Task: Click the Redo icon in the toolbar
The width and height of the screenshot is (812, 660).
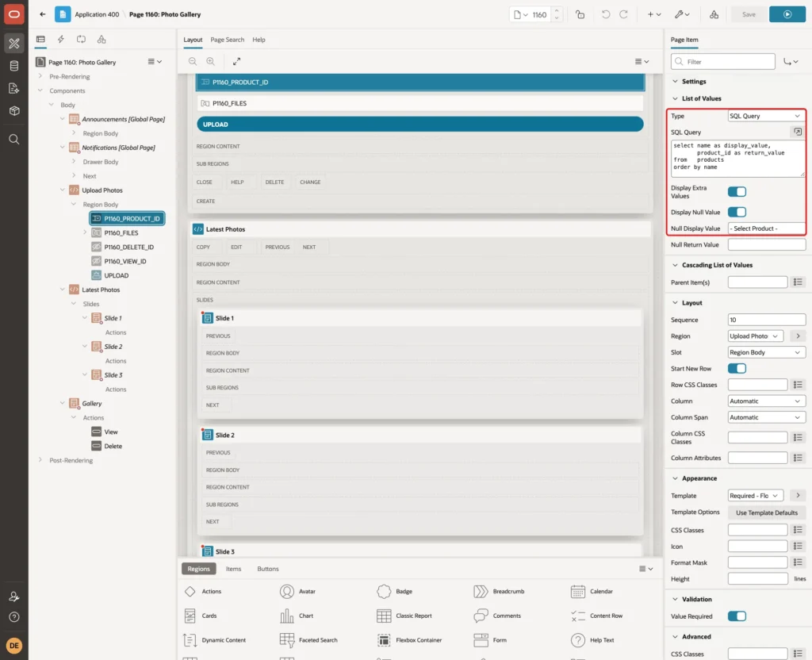Action: [623, 14]
